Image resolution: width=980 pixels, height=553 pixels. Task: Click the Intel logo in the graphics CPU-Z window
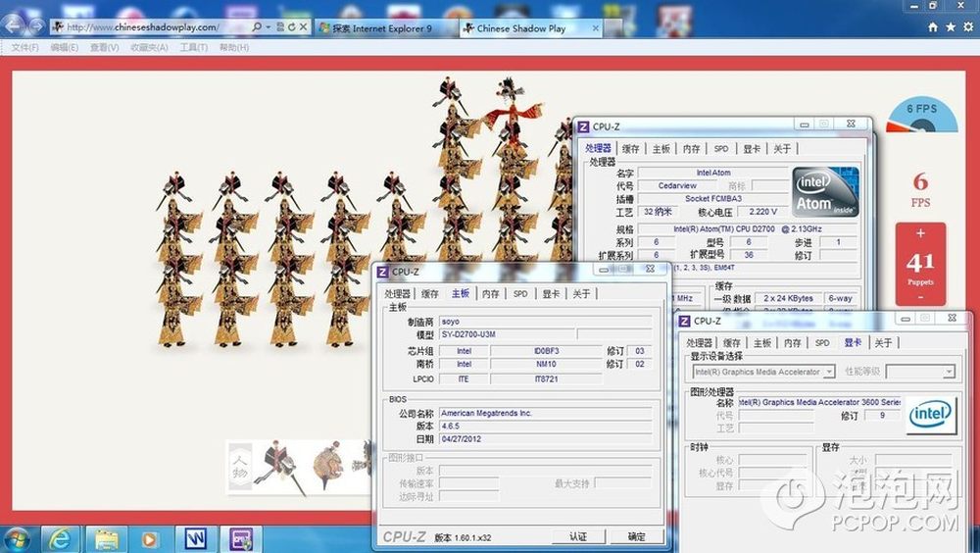pyautogui.click(x=931, y=415)
